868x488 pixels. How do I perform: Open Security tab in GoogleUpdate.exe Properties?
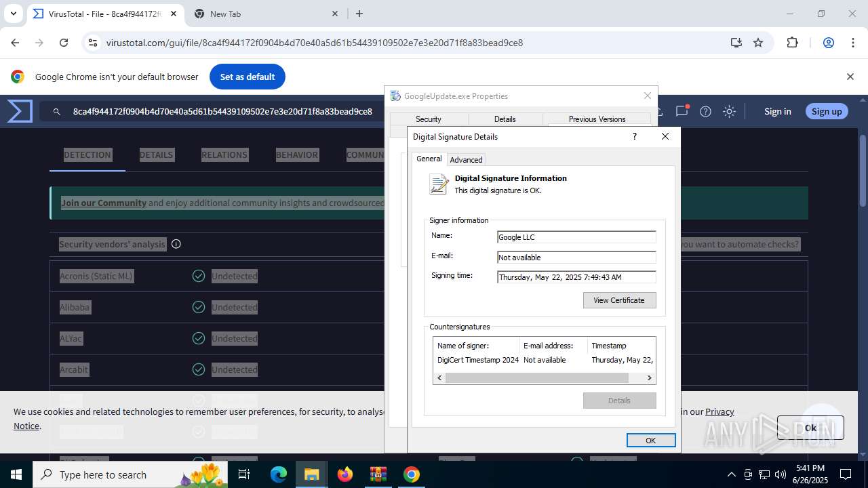point(428,119)
